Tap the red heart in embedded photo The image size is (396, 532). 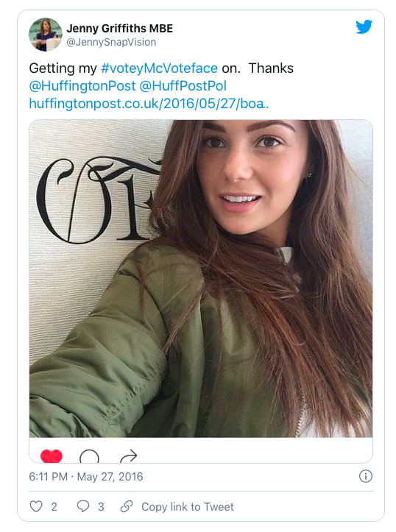pos(52,456)
